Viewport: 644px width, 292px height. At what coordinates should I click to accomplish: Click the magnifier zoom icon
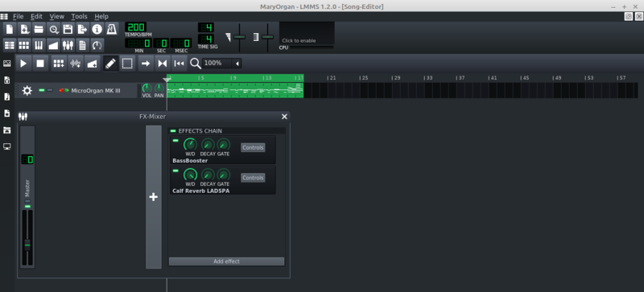coord(196,64)
